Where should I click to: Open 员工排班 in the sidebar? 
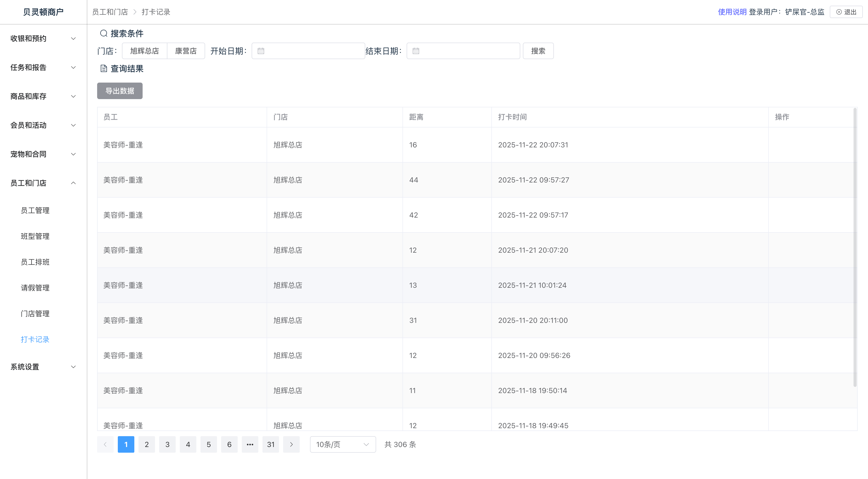coord(35,262)
